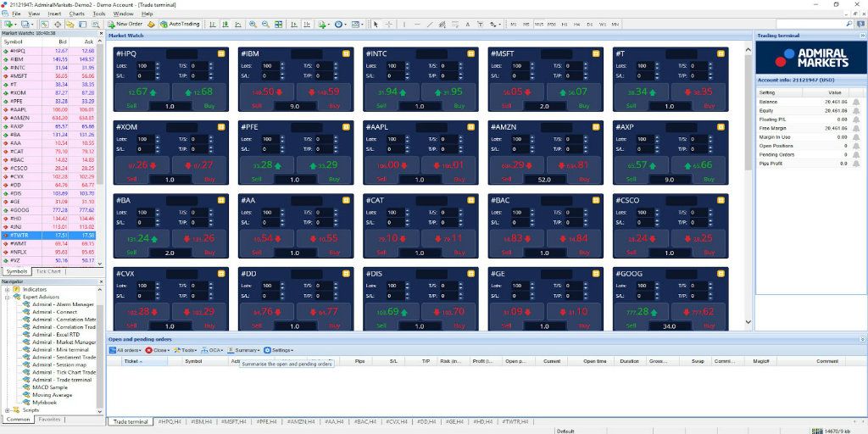This screenshot has height=434, width=868.
Task: Open the All orders dropdown
Action: (x=125, y=350)
